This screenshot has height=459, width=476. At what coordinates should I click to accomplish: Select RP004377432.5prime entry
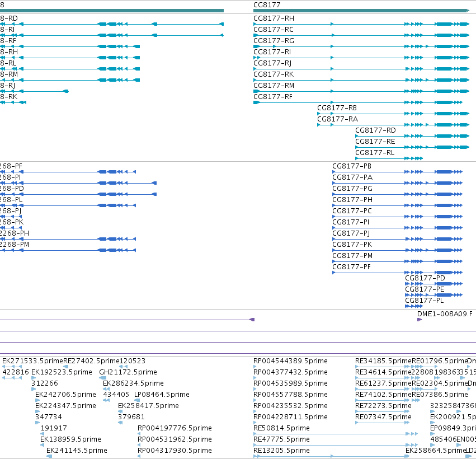(x=290, y=372)
